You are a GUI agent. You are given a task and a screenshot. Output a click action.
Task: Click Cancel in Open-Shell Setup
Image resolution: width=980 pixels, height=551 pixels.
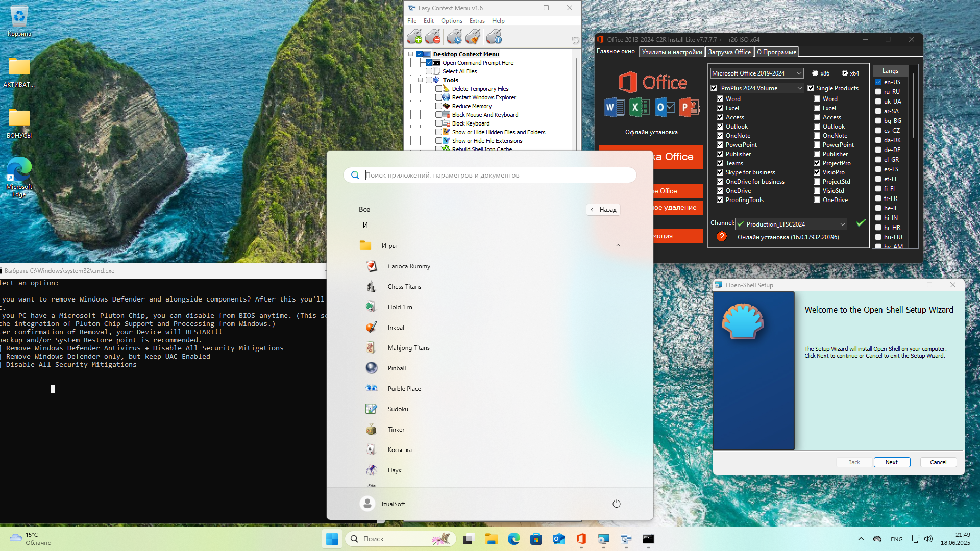click(938, 462)
